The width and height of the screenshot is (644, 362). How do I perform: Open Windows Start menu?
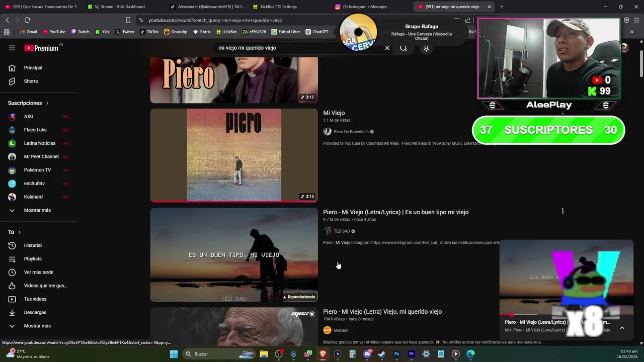pyautogui.click(x=174, y=354)
